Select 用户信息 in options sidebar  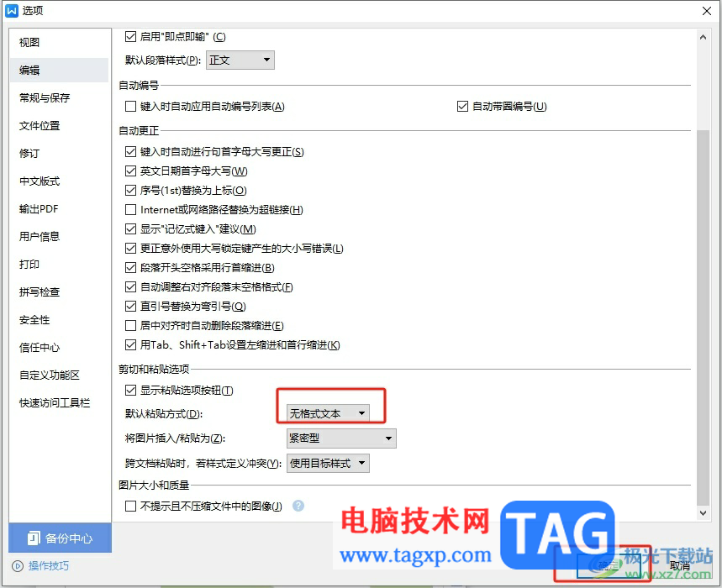pos(60,236)
